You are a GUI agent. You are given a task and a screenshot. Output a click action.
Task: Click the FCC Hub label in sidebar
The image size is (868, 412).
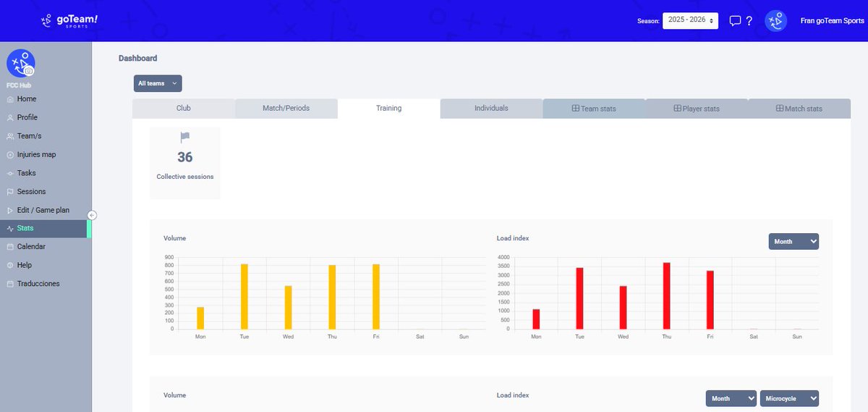click(x=19, y=85)
